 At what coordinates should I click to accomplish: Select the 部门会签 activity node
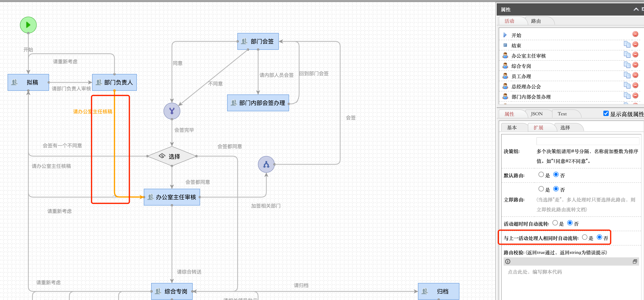tap(258, 41)
